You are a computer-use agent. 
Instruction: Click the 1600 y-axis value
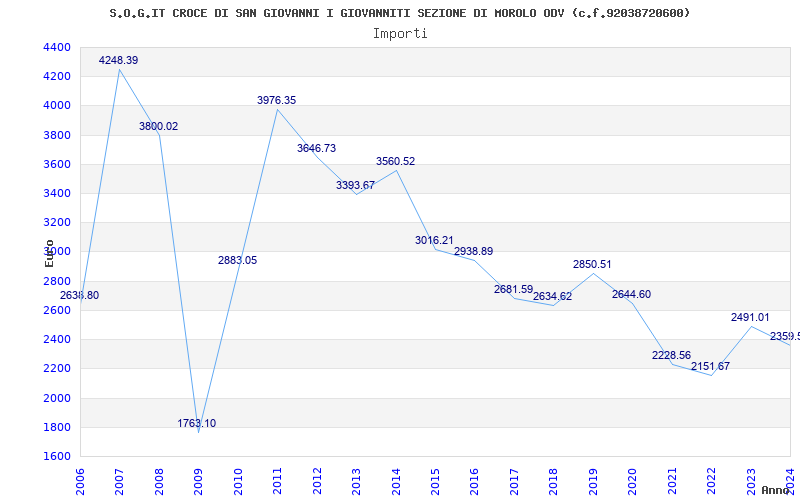pos(57,456)
